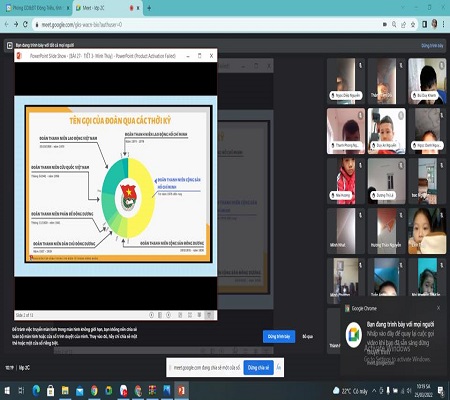Screen dimensions: 450x400
Task: Close the Meet - lớp 2C tab
Action: click(x=138, y=8)
